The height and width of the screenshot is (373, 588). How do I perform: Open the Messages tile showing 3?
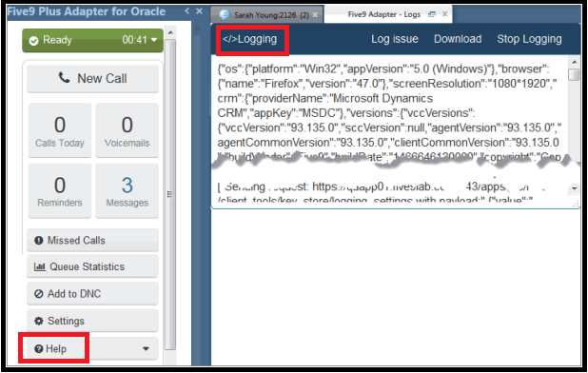click(x=127, y=190)
